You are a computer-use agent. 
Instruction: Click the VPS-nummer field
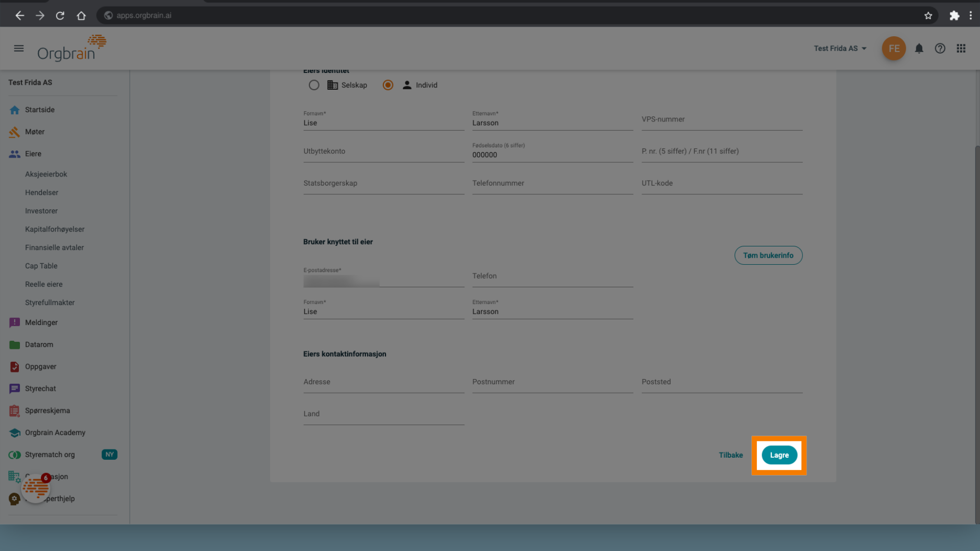[x=722, y=120]
